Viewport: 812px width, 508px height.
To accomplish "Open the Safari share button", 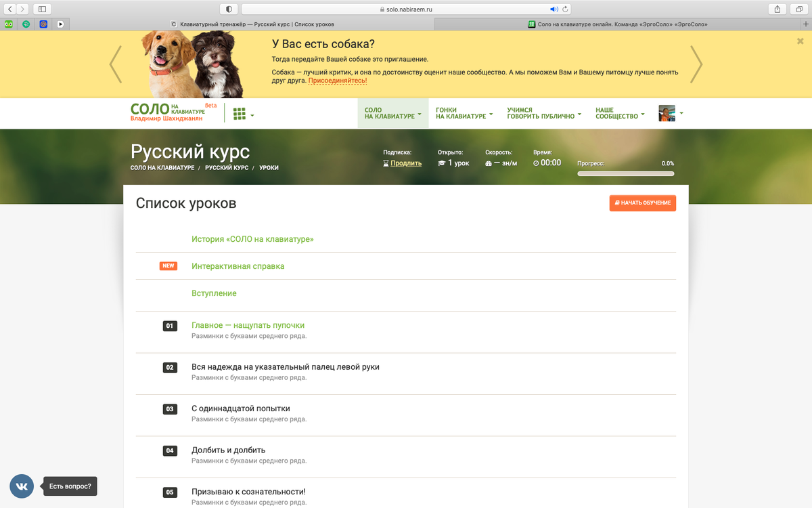I will pos(777,9).
